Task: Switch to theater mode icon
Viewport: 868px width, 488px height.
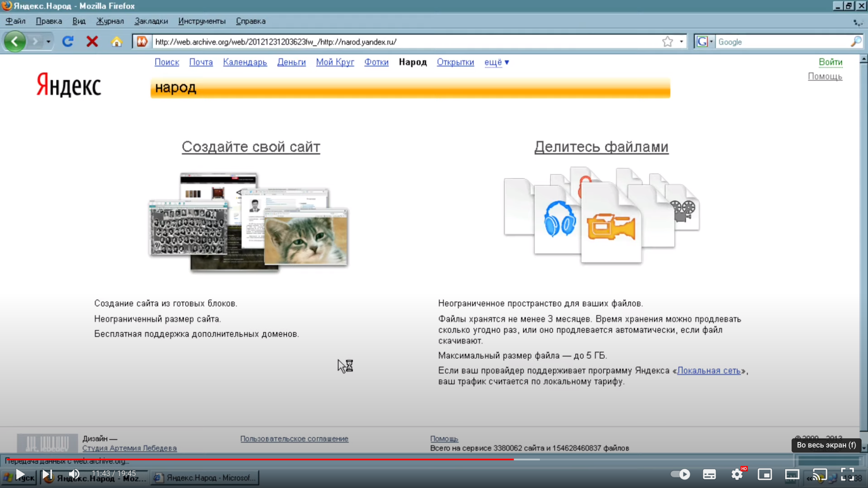Action: point(792,474)
